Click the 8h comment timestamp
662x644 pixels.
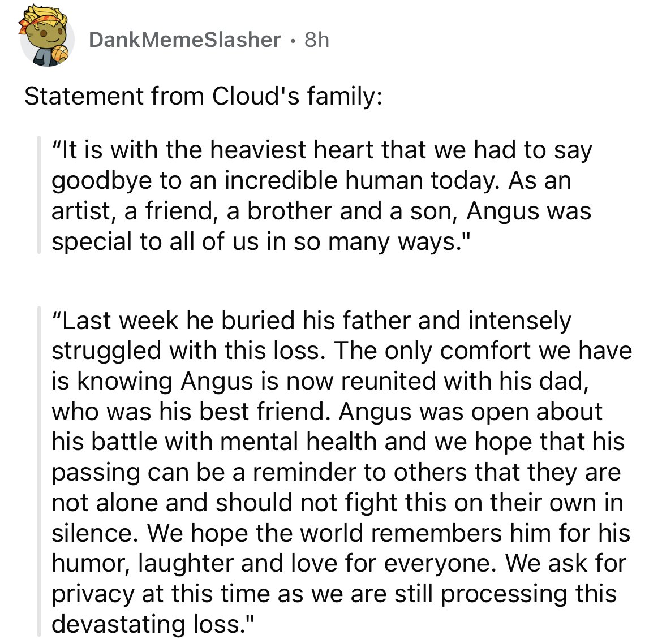(x=317, y=40)
